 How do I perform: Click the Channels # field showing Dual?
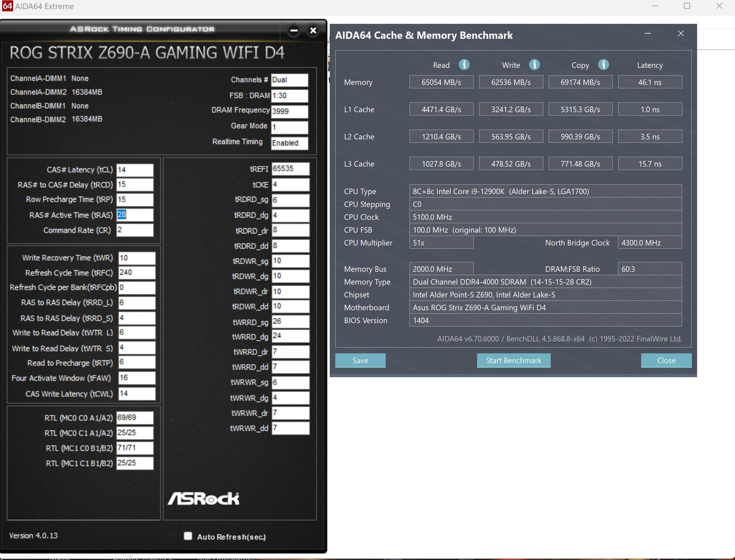tap(289, 80)
